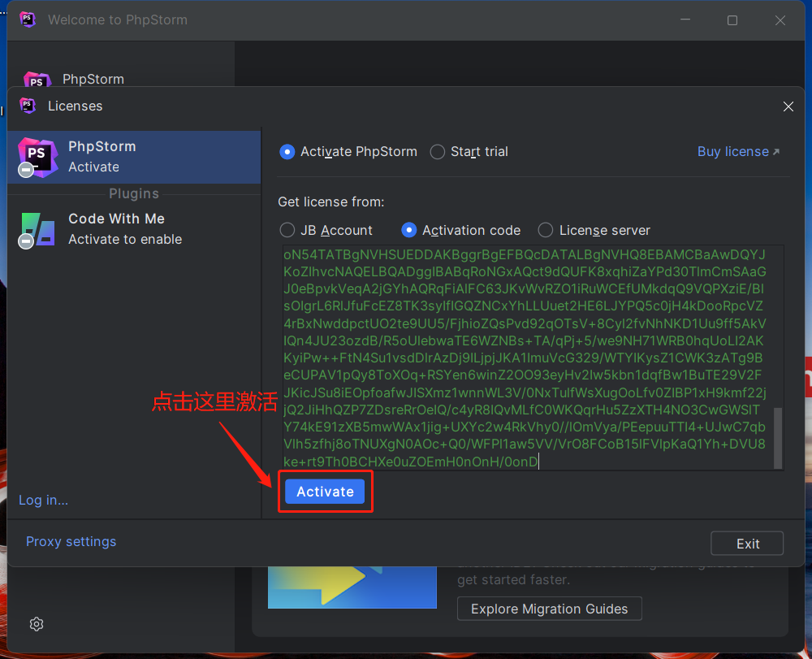The width and height of the screenshot is (812, 659).
Task: Open Proxy settings
Action: coord(71,541)
